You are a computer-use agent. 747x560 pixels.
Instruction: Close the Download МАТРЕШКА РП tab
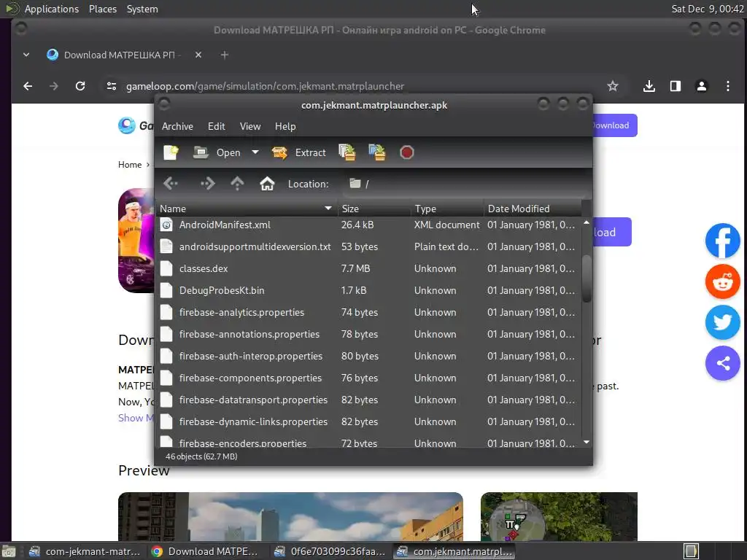tap(198, 55)
